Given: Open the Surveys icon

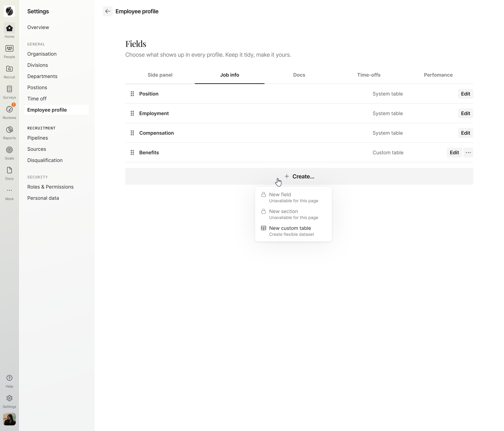Looking at the screenshot, I should 9,89.
